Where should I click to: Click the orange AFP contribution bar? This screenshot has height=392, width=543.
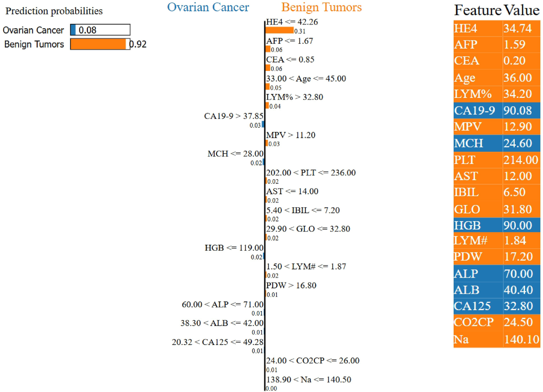pos(268,49)
